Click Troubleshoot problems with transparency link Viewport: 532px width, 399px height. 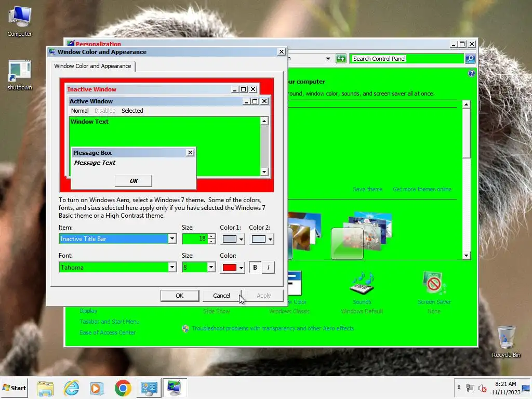(273, 328)
